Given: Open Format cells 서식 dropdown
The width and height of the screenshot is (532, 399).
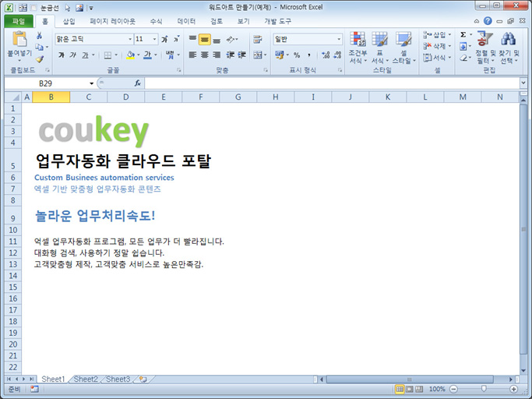Looking at the screenshot, I should [x=437, y=58].
